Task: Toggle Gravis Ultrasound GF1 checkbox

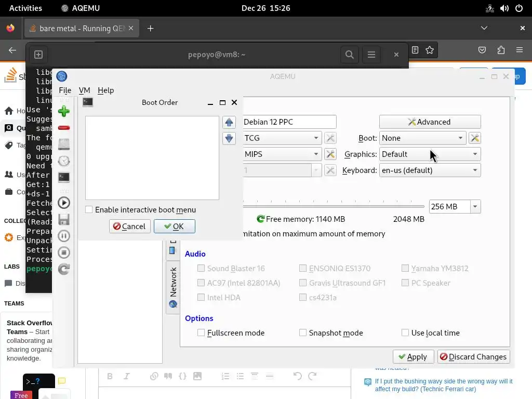Action: (303, 283)
